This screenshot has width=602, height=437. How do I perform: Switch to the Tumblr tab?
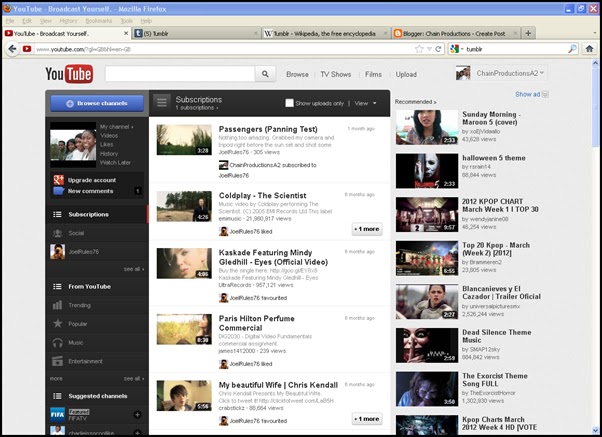(196, 33)
